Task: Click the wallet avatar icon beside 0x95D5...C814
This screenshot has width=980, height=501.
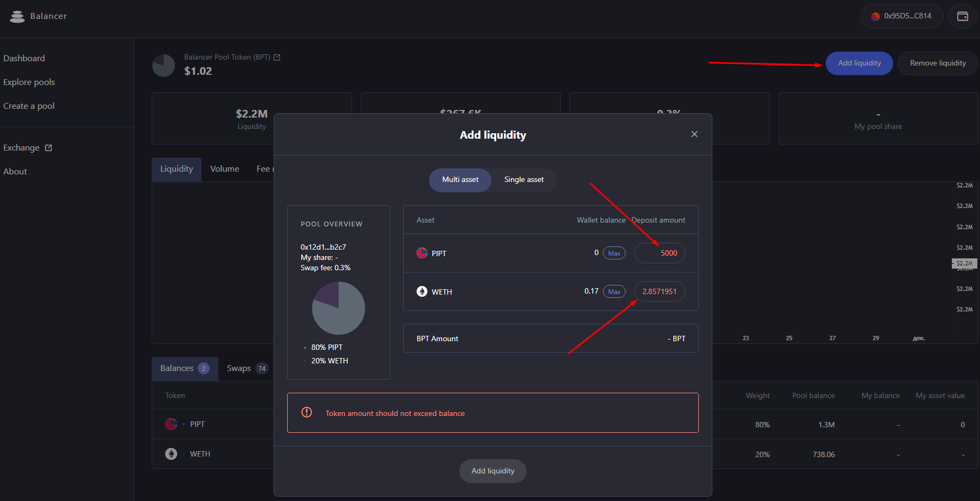Action: coord(875,16)
